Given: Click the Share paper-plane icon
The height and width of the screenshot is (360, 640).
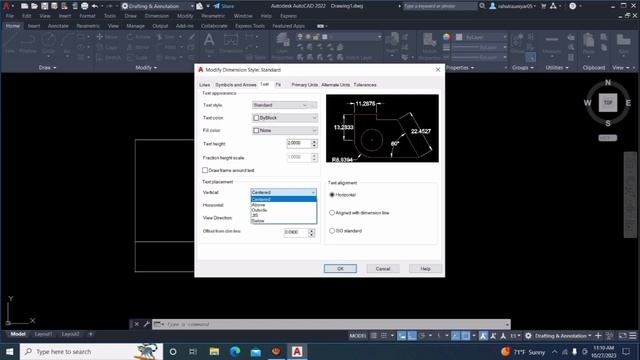Looking at the screenshot, I should 217,6.
